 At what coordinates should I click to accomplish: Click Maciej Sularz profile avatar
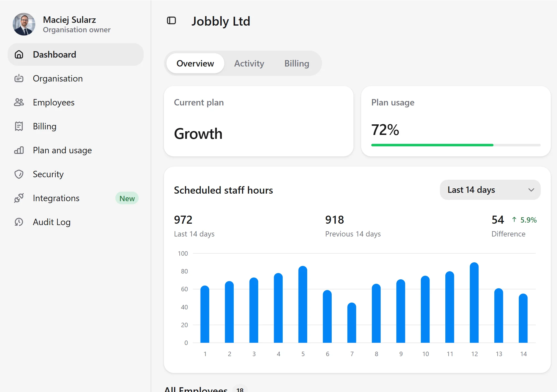point(24,24)
